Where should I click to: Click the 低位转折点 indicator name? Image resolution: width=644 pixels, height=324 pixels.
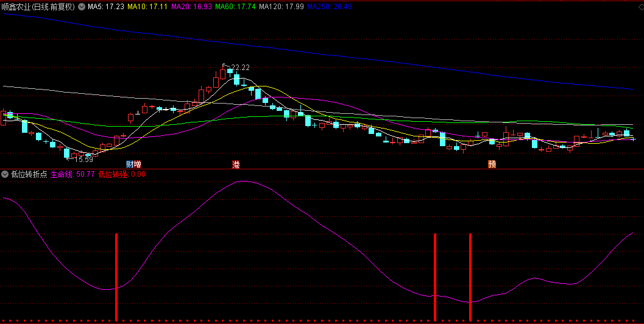[29, 174]
